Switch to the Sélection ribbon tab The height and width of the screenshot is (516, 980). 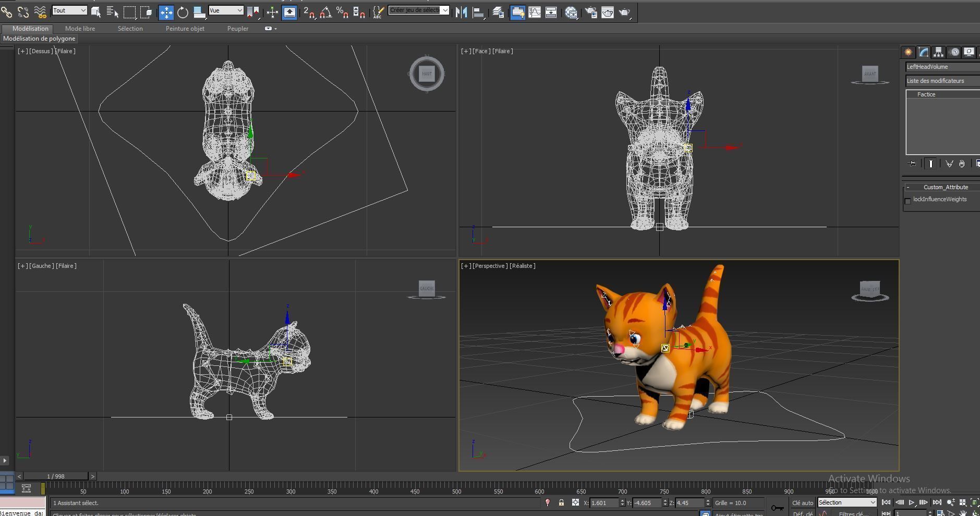(130, 29)
